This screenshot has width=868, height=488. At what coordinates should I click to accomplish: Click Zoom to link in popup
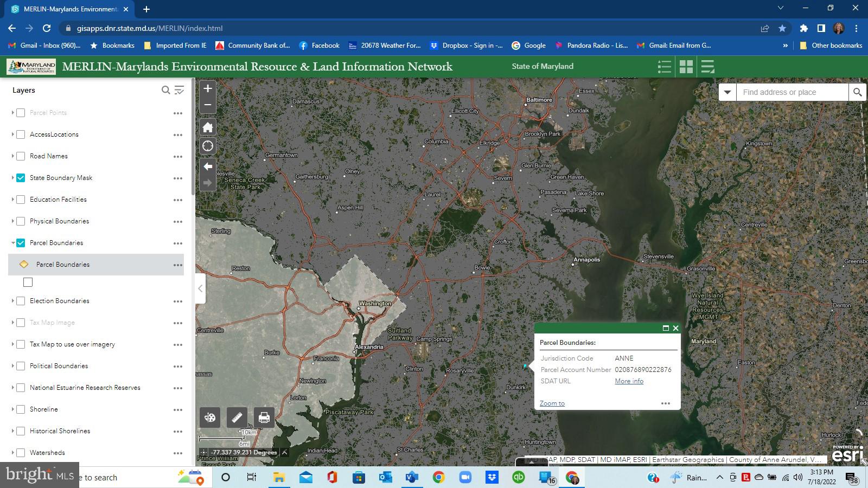[552, 403]
